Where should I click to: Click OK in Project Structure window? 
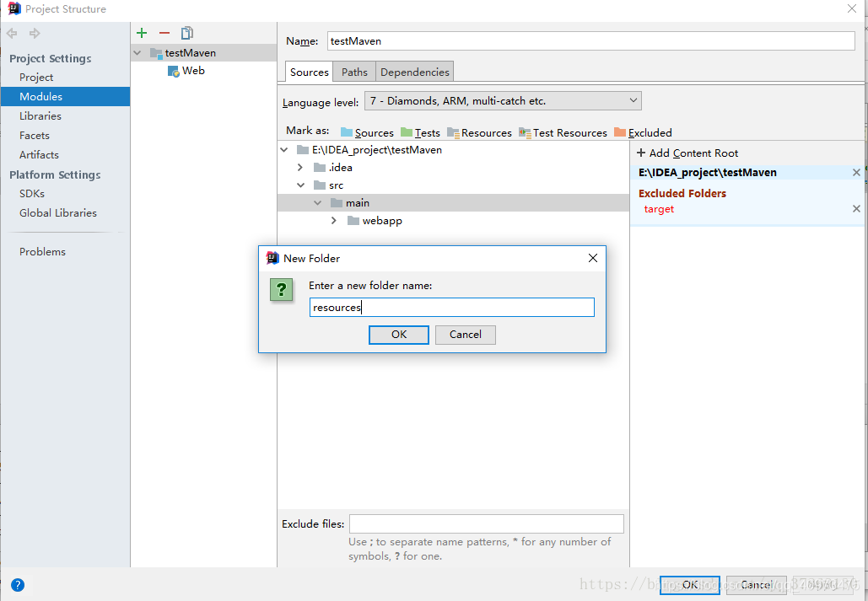[x=690, y=585]
